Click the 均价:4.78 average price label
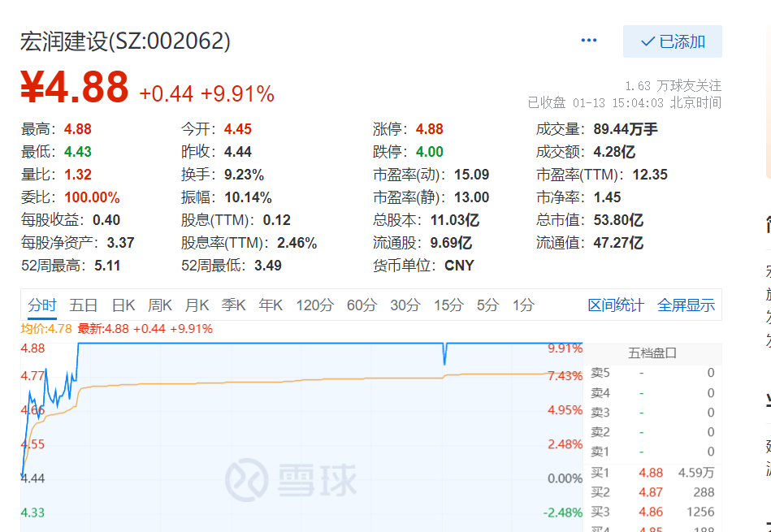Image resolution: width=771 pixels, height=532 pixels. (x=46, y=328)
